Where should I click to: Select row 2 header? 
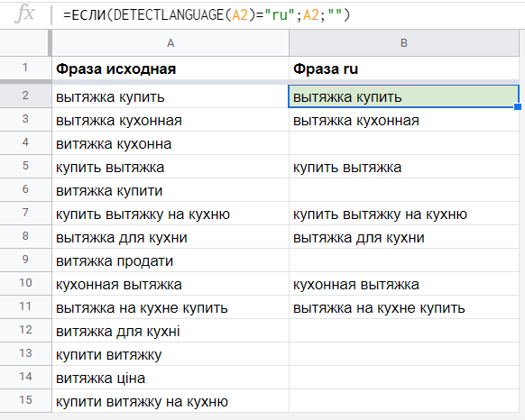click(25, 96)
